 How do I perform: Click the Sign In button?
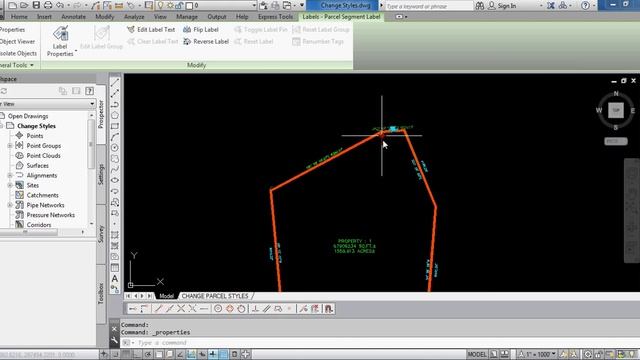point(502,6)
